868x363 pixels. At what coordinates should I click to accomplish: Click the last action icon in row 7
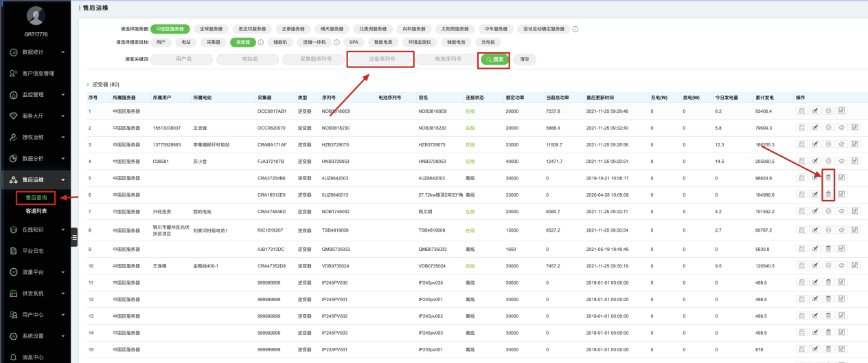pyautogui.click(x=855, y=212)
